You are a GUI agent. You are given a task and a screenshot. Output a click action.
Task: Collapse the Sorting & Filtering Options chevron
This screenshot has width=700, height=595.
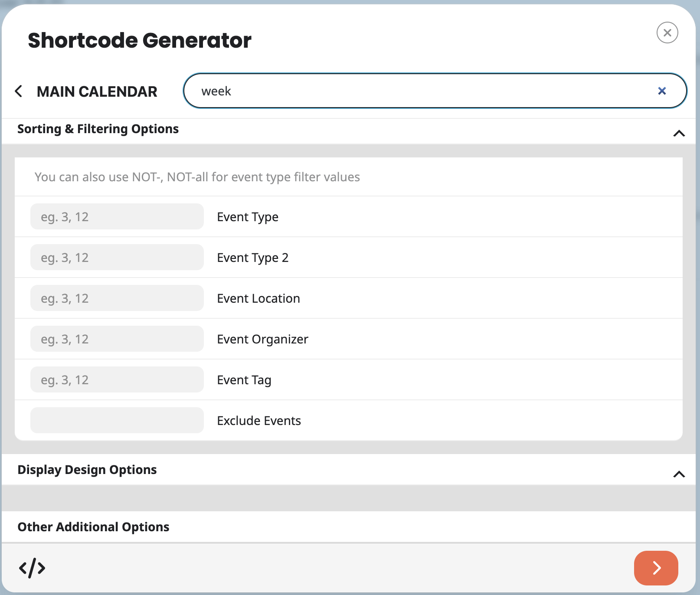click(679, 133)
